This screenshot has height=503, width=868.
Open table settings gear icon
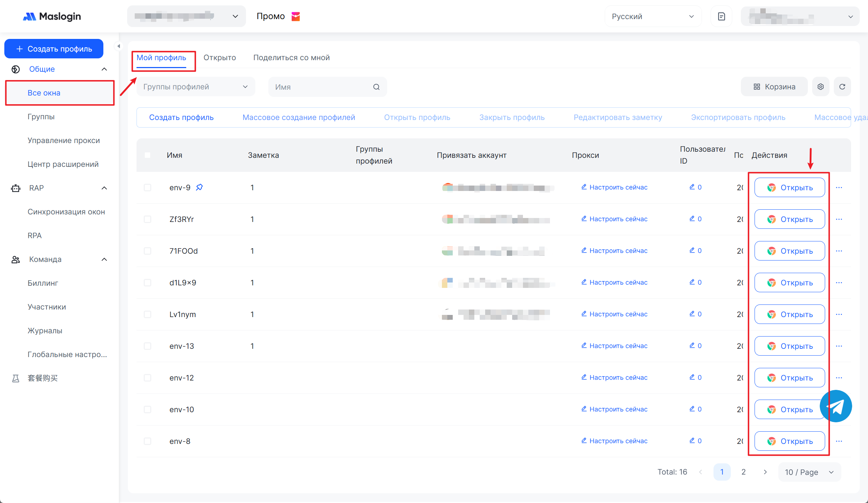820,87
